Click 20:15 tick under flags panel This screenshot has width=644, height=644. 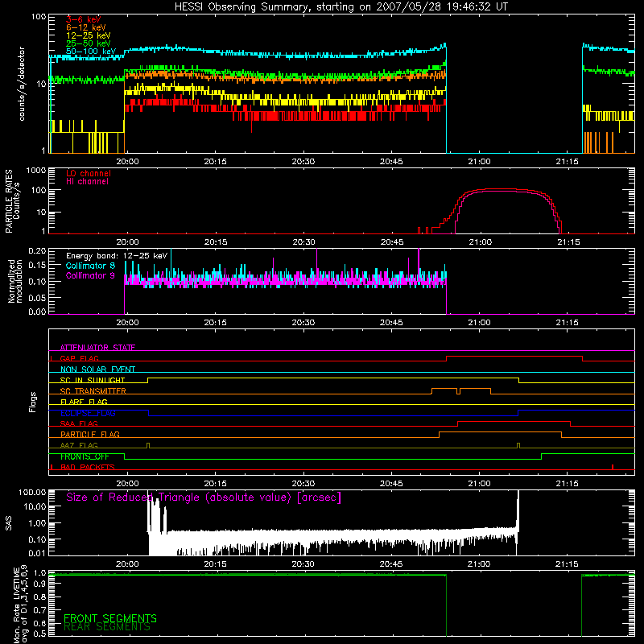(x=215, y=484)
